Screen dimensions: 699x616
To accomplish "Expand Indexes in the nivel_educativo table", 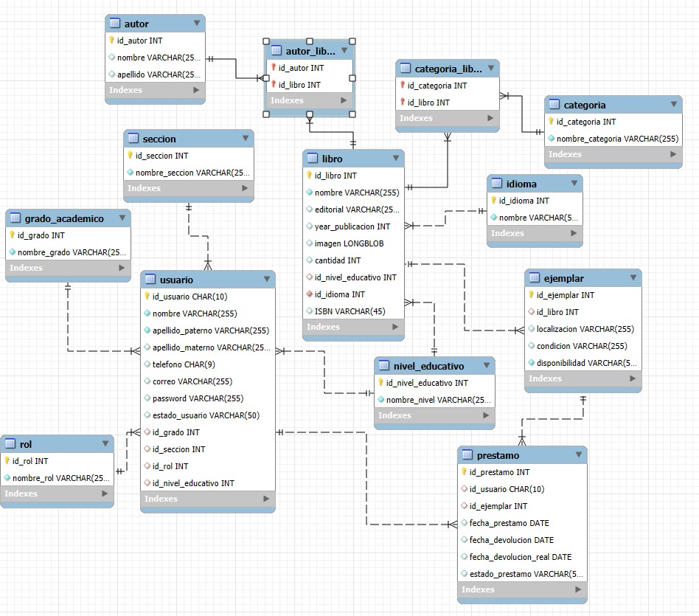I will [486, 415].
